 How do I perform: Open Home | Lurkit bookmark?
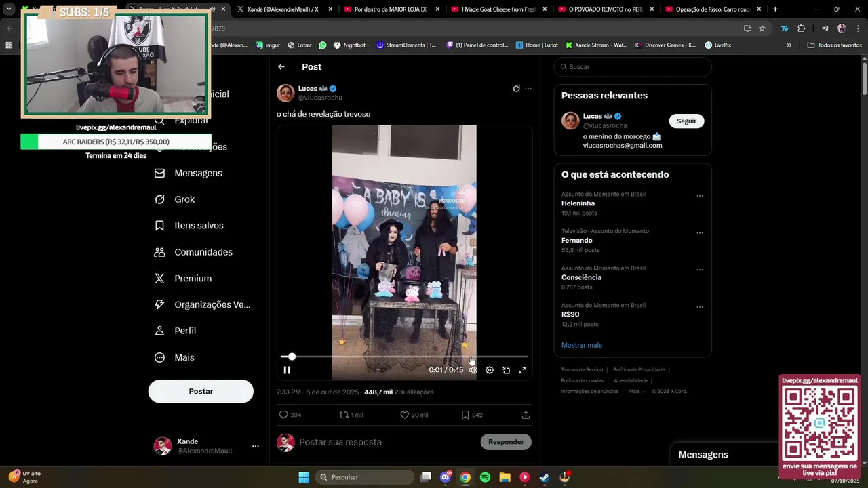[x=537, y=45]
